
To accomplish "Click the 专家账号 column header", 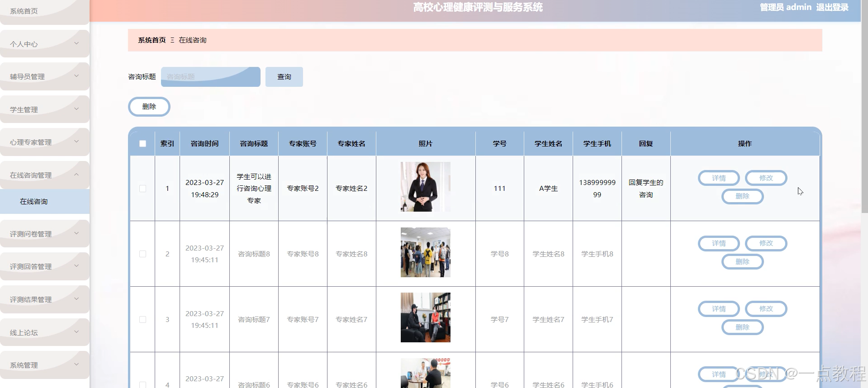I will (x=303, y=144).
